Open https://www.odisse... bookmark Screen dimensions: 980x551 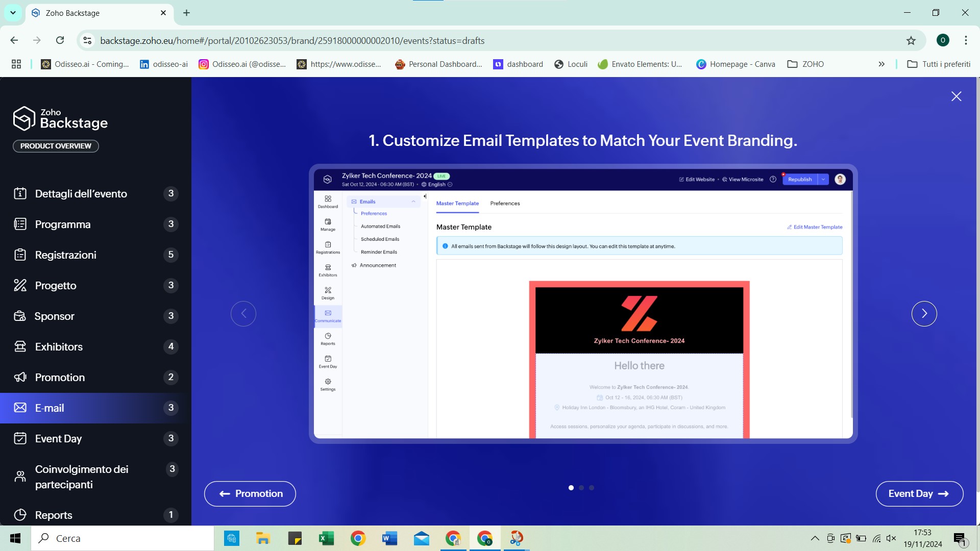[x=339, y=64]
